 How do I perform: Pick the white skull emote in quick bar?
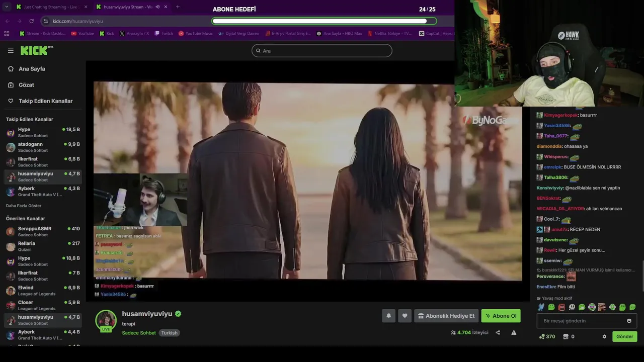click(572, 307)
